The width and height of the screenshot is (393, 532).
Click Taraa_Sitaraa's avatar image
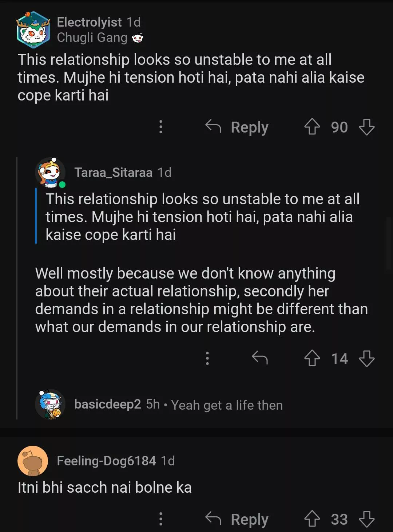click(50, 173)
